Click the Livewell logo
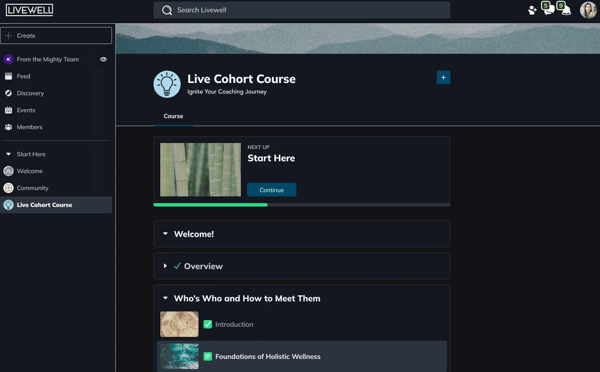This screenshot has height=372, width=600. (29, 10)
